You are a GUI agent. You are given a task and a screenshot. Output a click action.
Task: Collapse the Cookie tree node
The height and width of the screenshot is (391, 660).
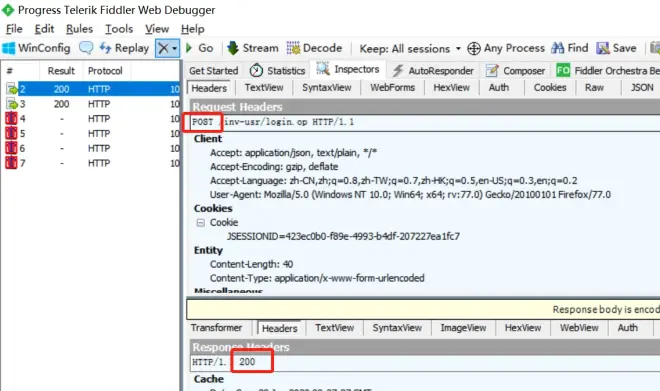pyautogui.click(x=201, y=223)
